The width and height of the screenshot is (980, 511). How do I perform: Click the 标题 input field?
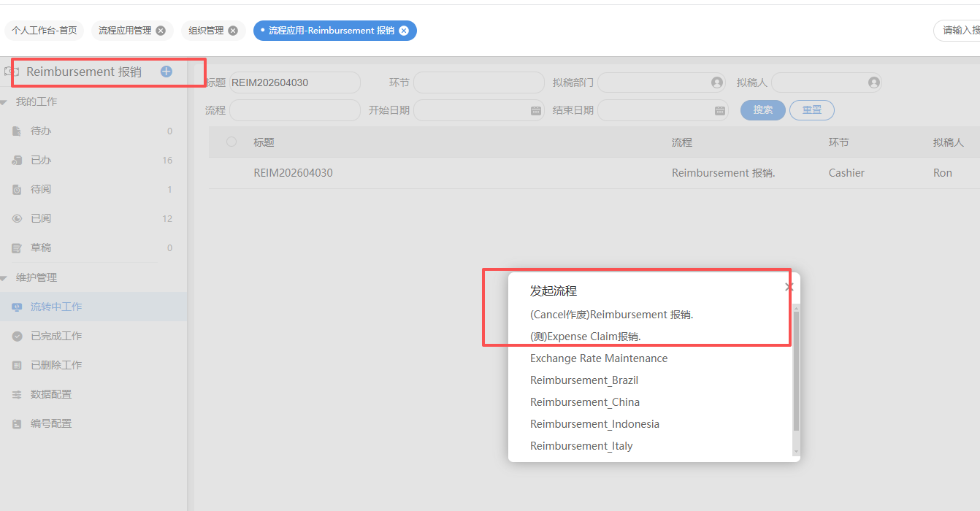tap(295, 82)
